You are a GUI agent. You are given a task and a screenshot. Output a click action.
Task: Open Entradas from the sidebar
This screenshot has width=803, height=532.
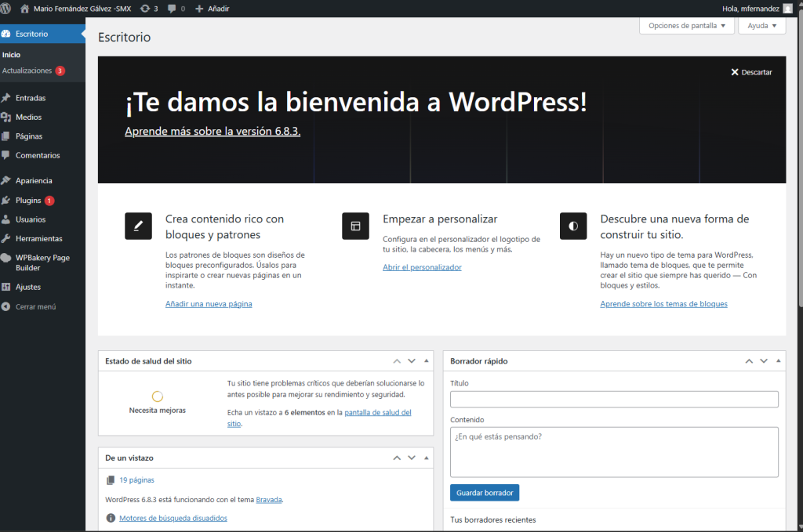pyautogui.click(x=31, y=98)
